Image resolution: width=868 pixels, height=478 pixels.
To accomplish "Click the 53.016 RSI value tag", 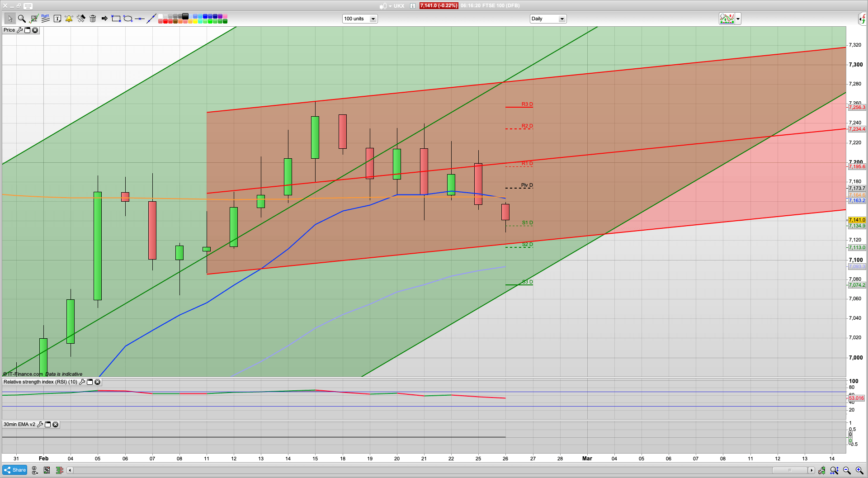I will (x=856, y=398).
